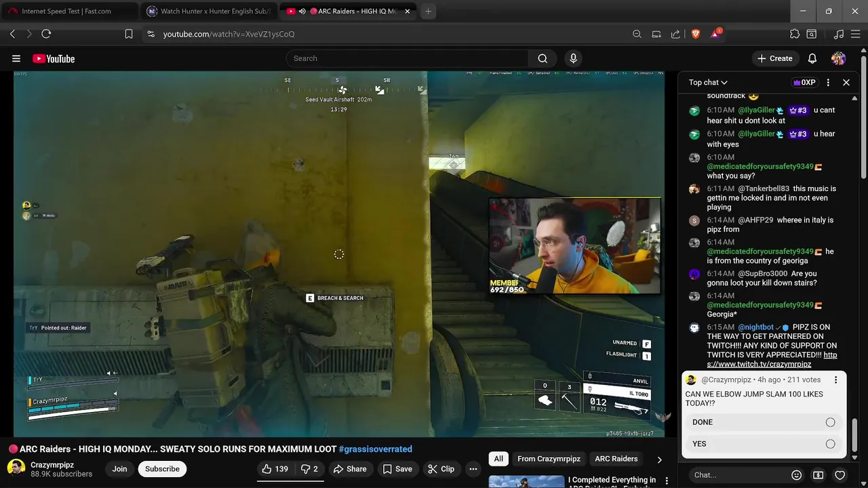Open Brave Rewards triangle icon
This screenshot has width=868, height=488.
click(x=715, y=34)
